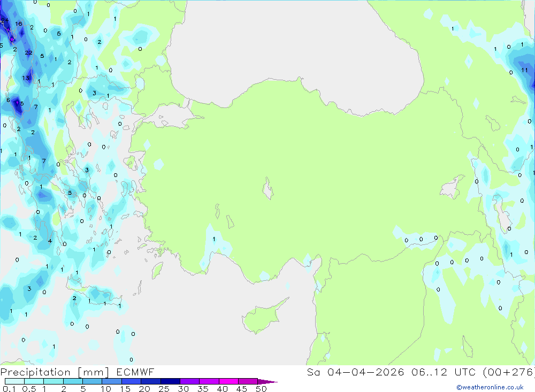Viewport: 535px width, 392px height.
Task: Open the weatheronline.co.uk credit link
Action: [x=490, y=387]
